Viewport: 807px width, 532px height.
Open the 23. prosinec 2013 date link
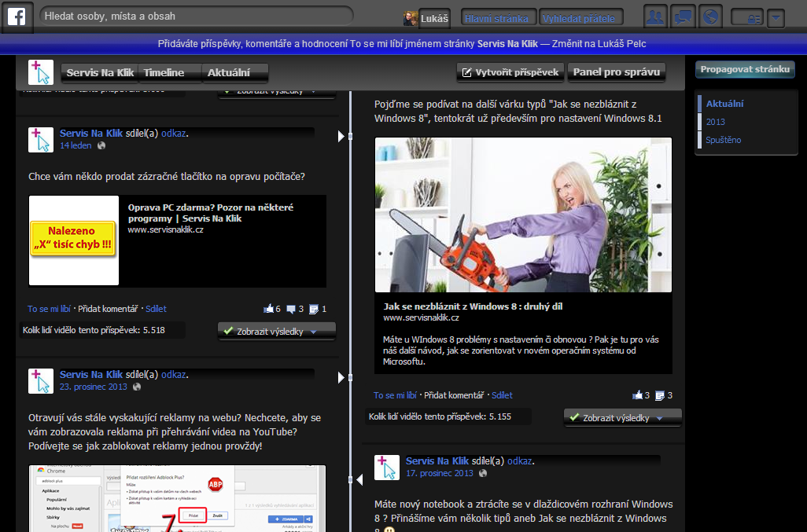tap(93, 387)
